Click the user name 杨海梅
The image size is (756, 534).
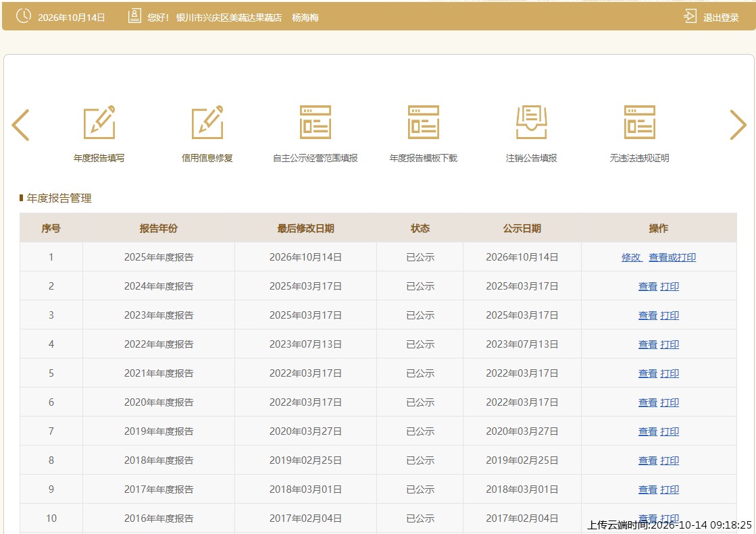pos(305,18)
